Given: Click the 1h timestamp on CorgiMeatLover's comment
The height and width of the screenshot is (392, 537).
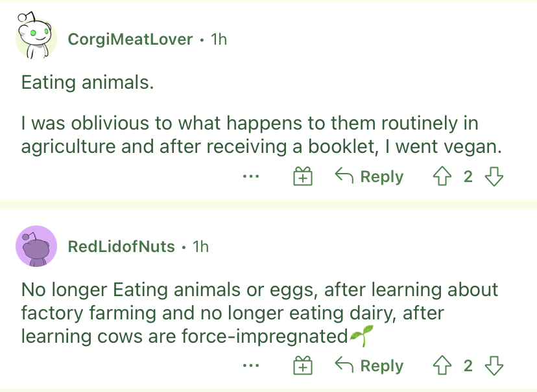Looking at the screenshot, I should (x=219, y=39).
